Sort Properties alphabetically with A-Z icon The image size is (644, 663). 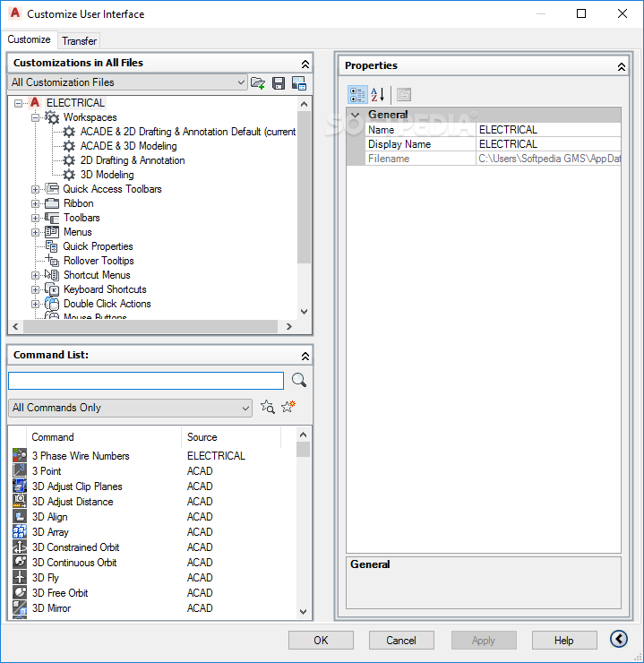point(377,95)
